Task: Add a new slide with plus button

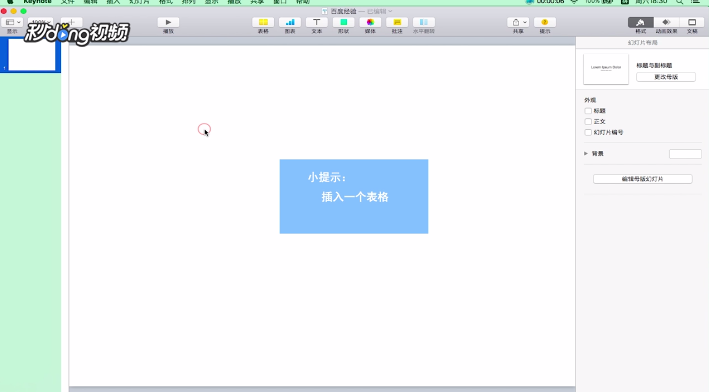Action: pyautogui.click(x=71, y=22)
